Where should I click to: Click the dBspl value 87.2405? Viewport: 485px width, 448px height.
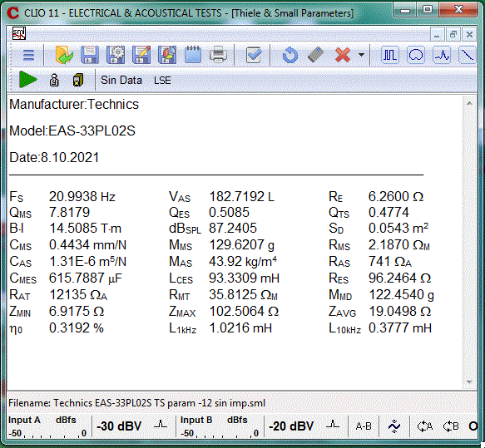pyautogui.click(x=233, y=229)
